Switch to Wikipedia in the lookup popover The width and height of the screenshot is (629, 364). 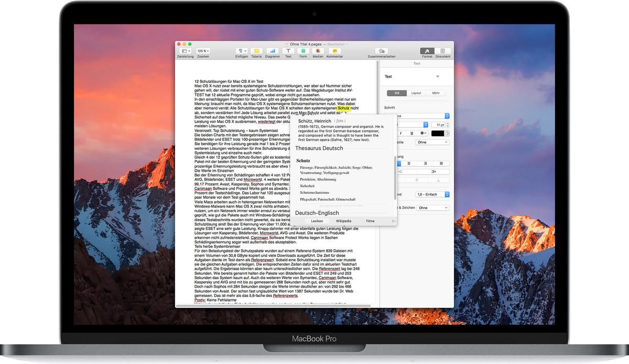pos(343,221)
